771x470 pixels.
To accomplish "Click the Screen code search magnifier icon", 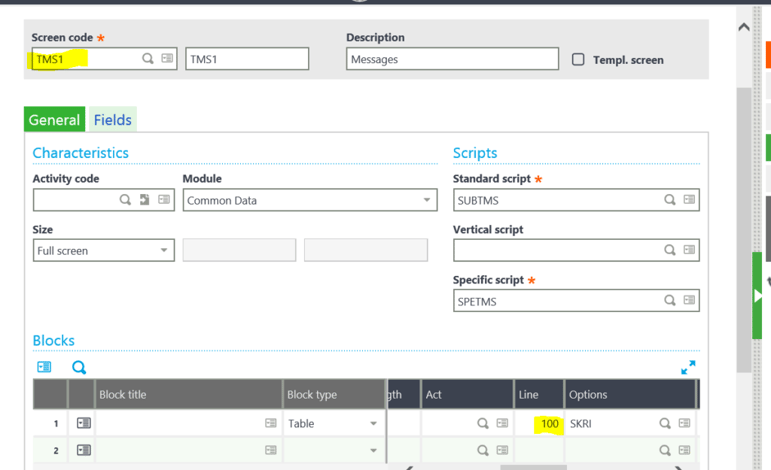I will point(147,59).
